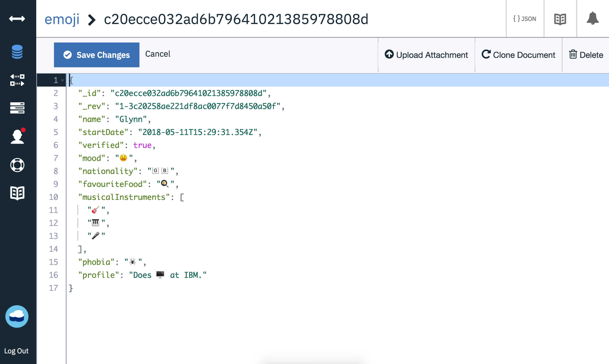Click Clone Document

(x=518, y=55)
